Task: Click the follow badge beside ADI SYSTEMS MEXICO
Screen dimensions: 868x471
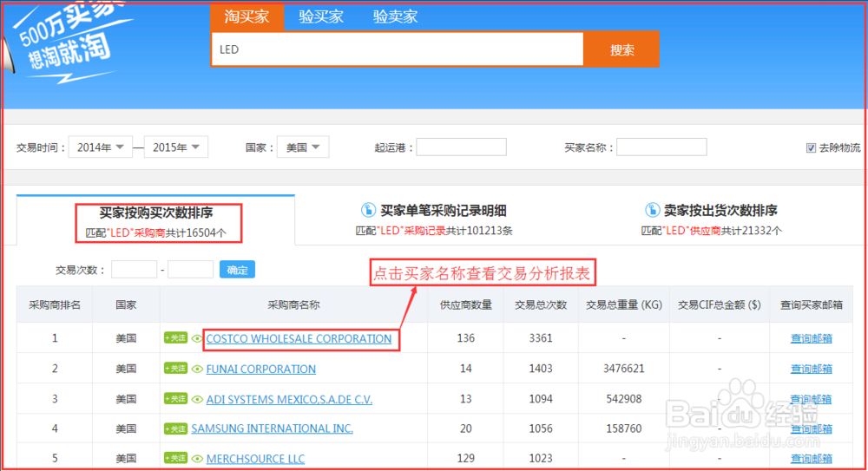Action: pos(175,398)
